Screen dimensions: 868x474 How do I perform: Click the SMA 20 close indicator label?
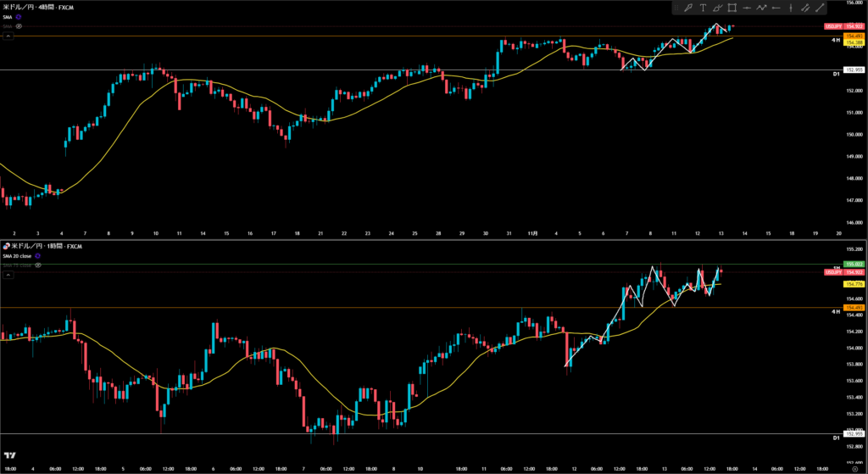tap(17, 256)
